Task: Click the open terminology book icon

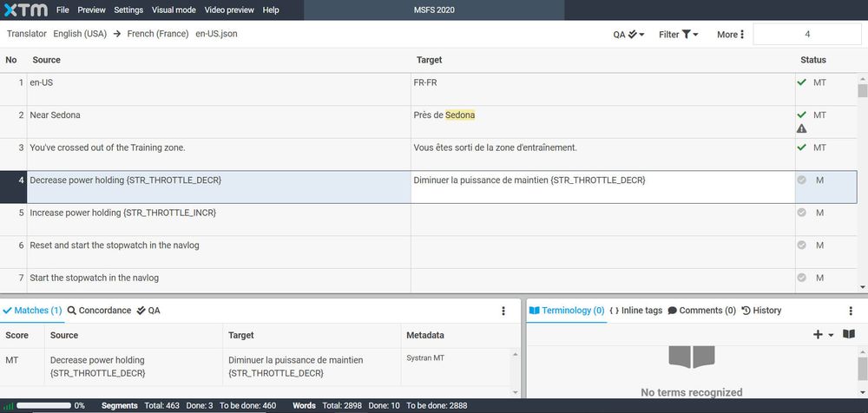Action: coord(849,334)
